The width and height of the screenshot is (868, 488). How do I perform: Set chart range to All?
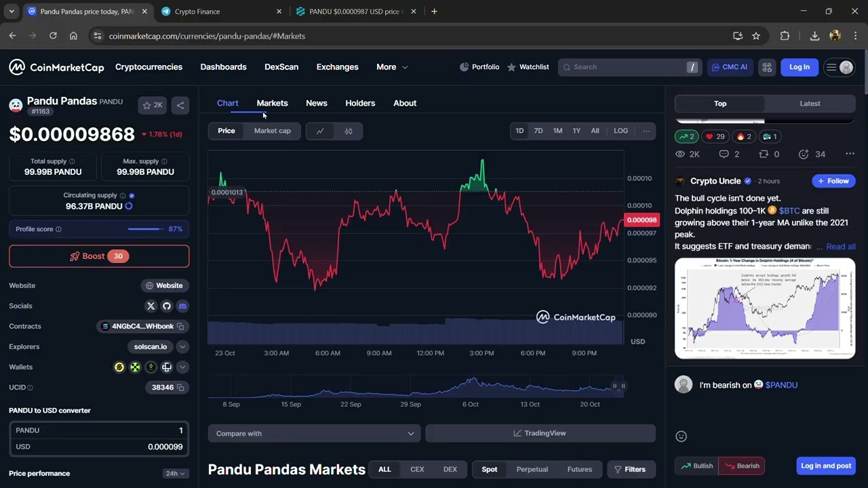click(x=595, y=131)
